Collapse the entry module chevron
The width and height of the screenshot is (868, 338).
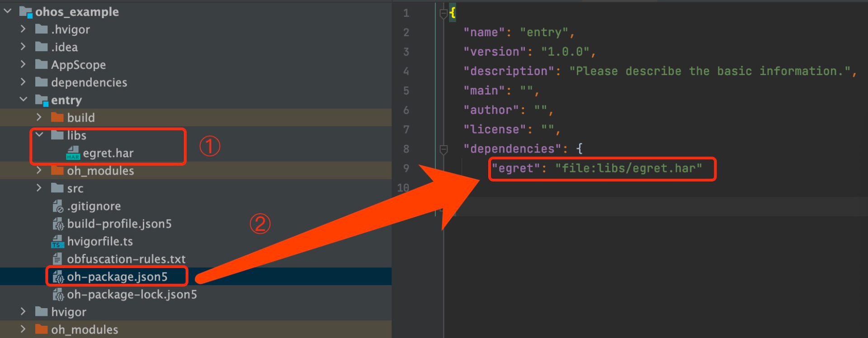pyautogui.click(x=24, y=100)
